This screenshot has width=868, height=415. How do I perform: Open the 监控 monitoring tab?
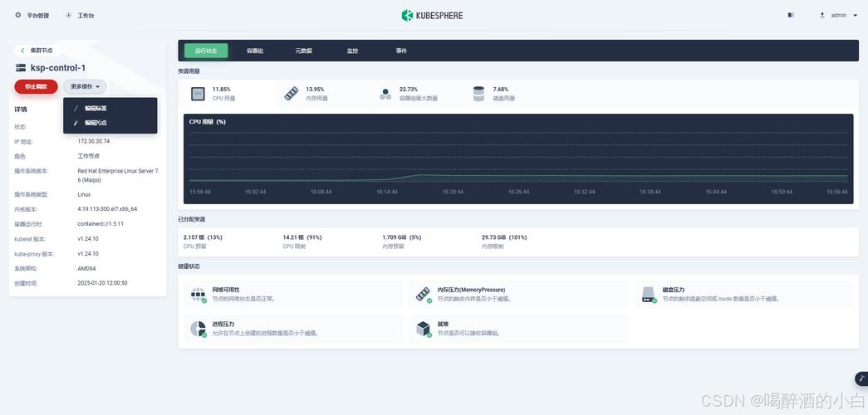coord(352,51)
